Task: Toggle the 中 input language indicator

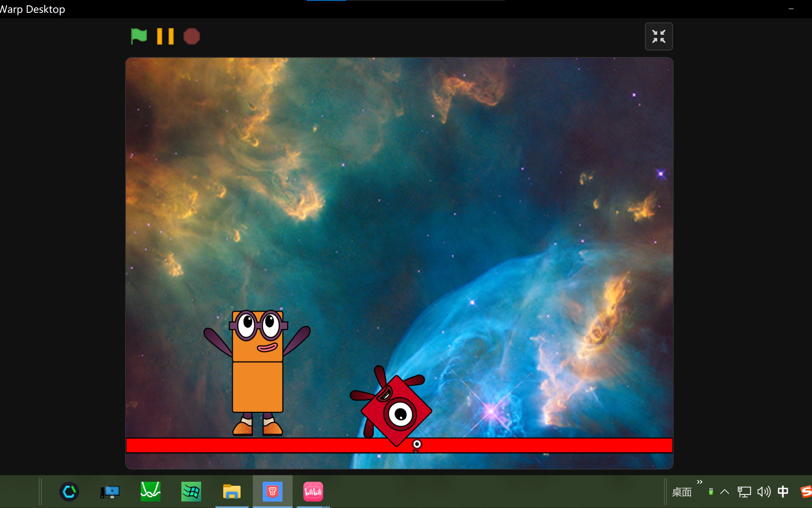Action: (783, 492)
